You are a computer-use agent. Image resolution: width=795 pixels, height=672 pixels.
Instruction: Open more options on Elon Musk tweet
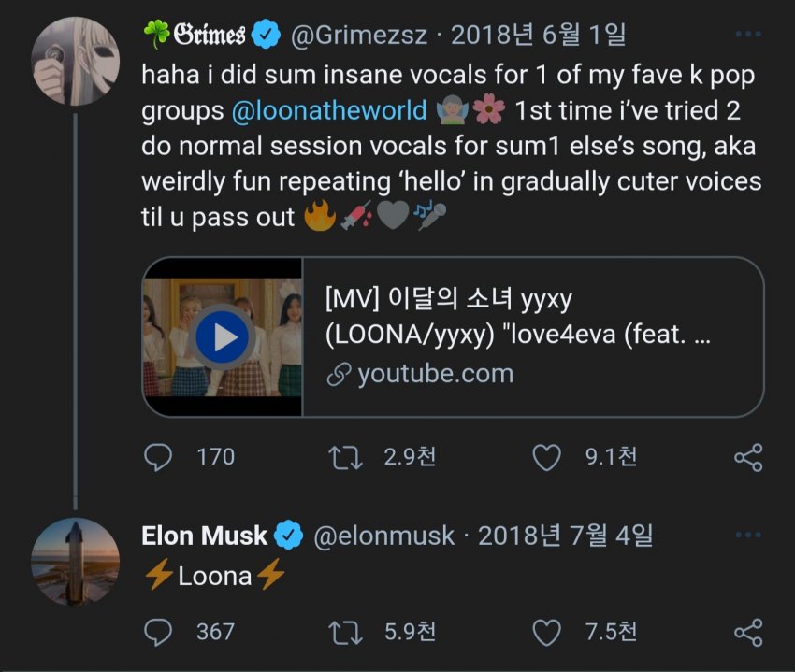[x=748, y=536]
